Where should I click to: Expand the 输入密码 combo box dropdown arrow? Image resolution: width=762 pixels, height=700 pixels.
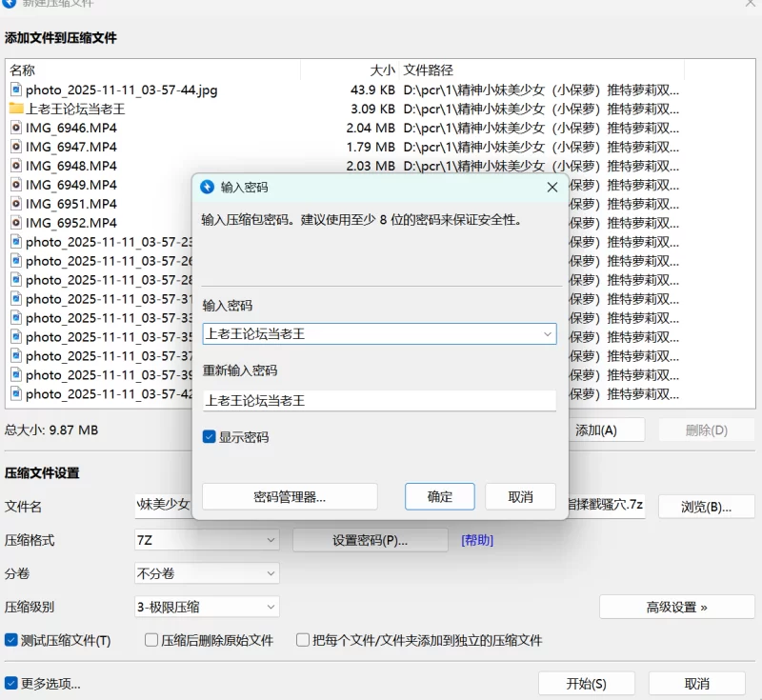tap(547, 334)
